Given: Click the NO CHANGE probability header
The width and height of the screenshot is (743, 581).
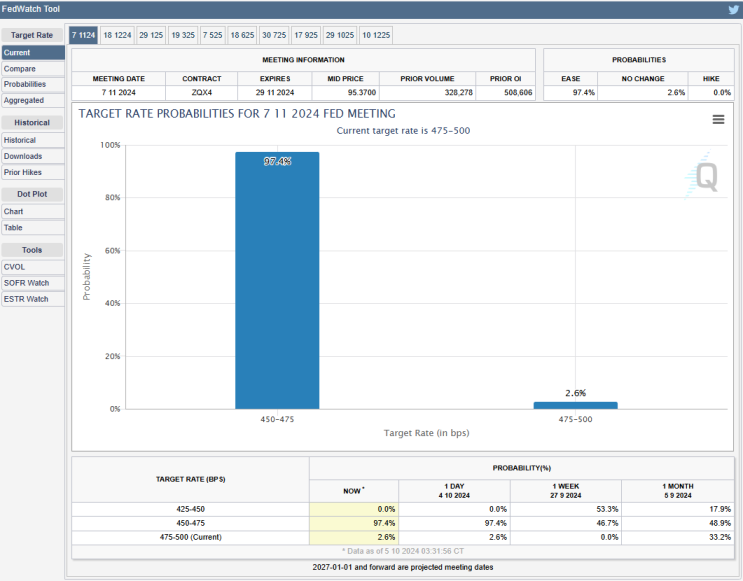Looking at the screenshot, I should (x=643, y=79).
